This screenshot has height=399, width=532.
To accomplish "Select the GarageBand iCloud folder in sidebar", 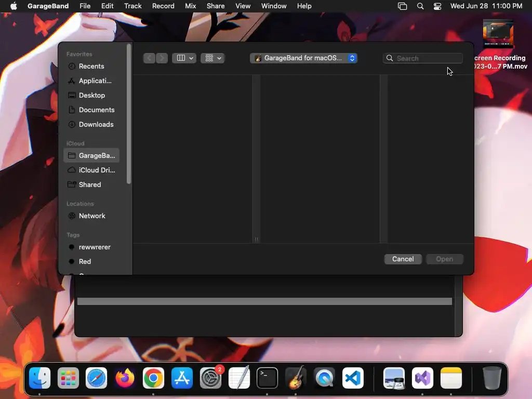I will point(91,155).
